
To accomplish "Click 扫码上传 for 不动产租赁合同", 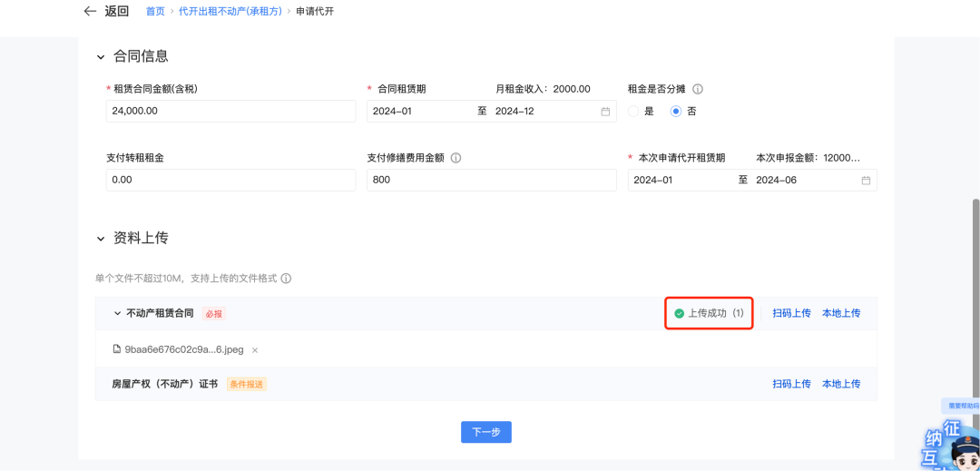I will 791,313.
